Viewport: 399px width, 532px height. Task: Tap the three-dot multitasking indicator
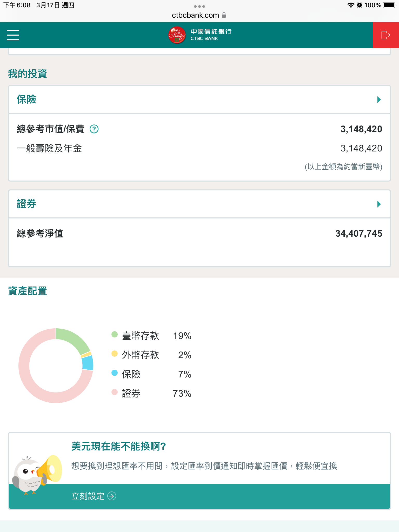(x=199, y=6)
